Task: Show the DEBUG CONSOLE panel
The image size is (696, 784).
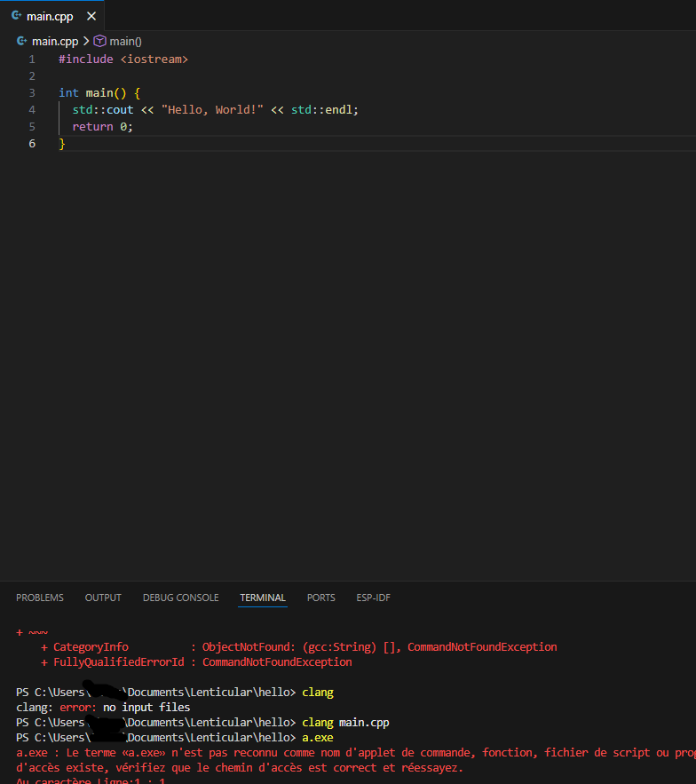Action: [180, 598]
